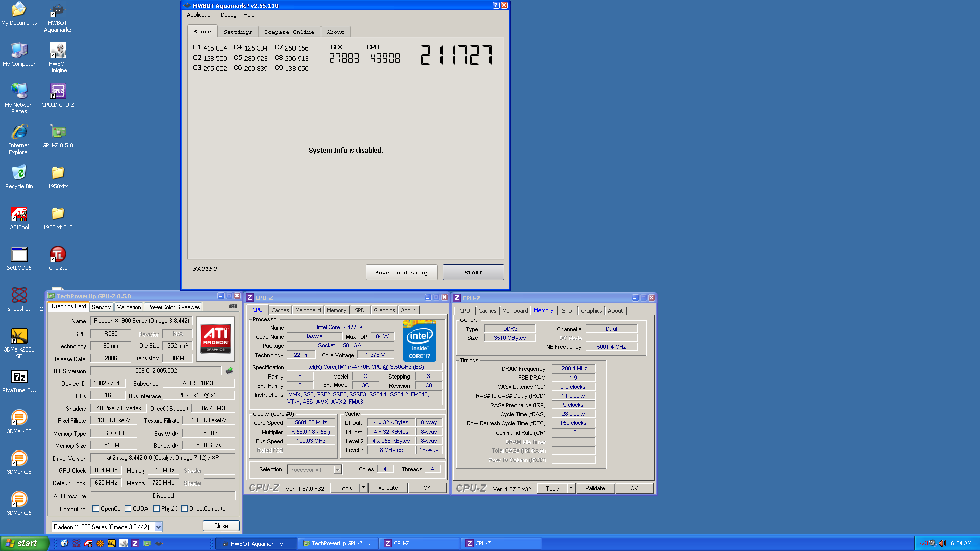Click OK in CPU-Z Memory window
Screen dimensions: 980x551
(634, 489)
